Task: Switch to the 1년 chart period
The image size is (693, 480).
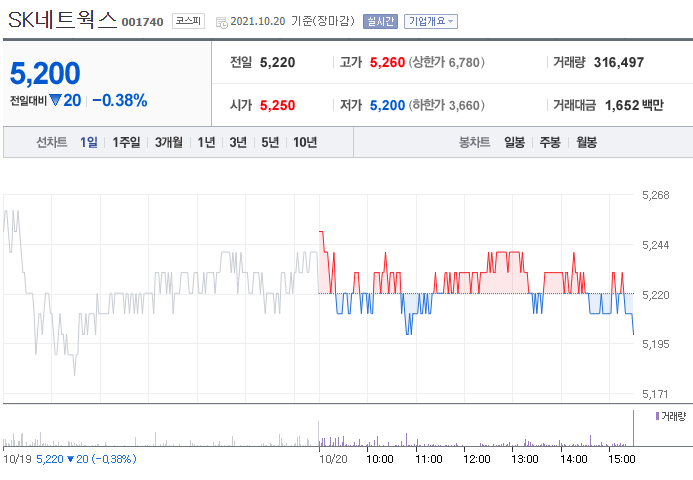Action: 206,142
